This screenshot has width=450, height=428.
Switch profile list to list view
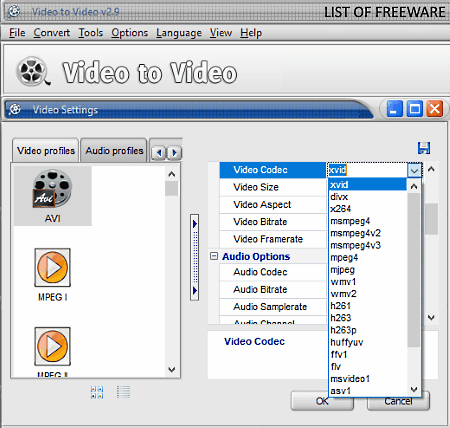tap(123, 392)
